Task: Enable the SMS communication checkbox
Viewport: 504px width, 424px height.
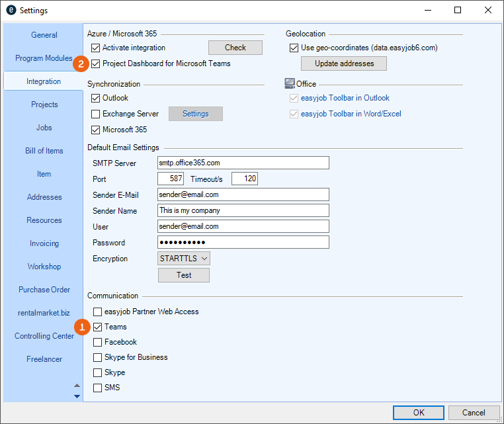Action: 97,388
